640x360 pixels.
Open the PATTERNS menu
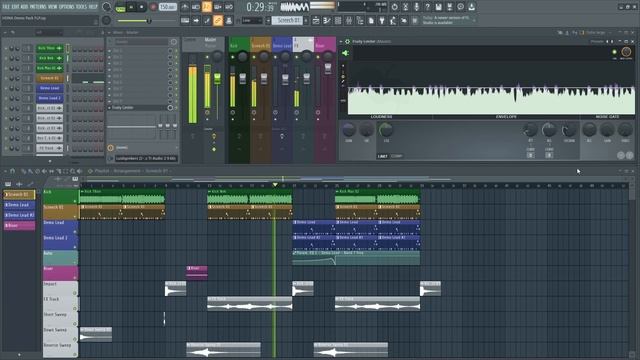click(38, 7)
